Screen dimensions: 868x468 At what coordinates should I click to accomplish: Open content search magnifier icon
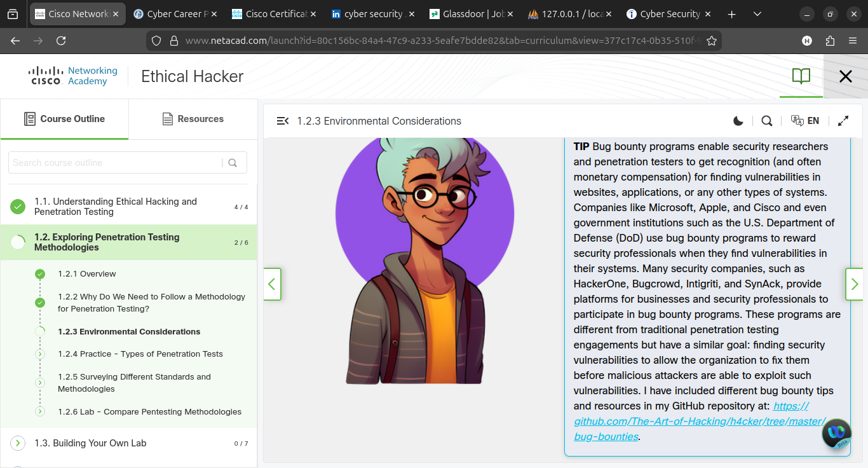pos(767,121)
